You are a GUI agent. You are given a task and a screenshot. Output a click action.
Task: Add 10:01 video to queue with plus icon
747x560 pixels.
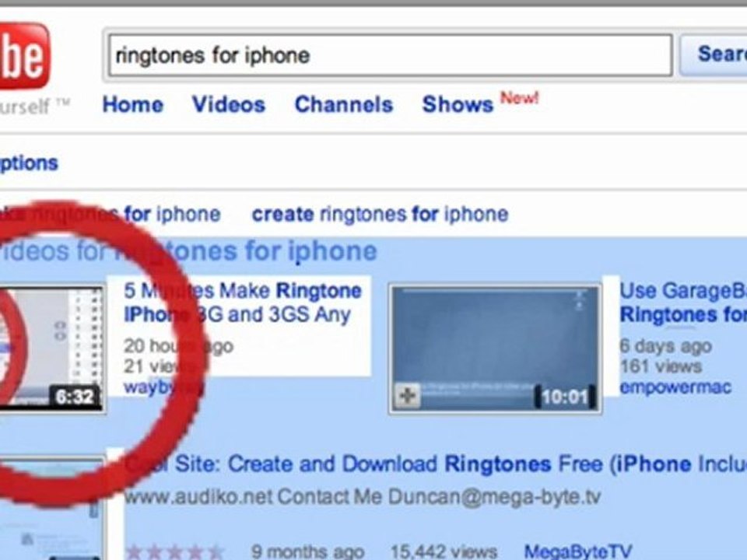(x=408, y=395)
